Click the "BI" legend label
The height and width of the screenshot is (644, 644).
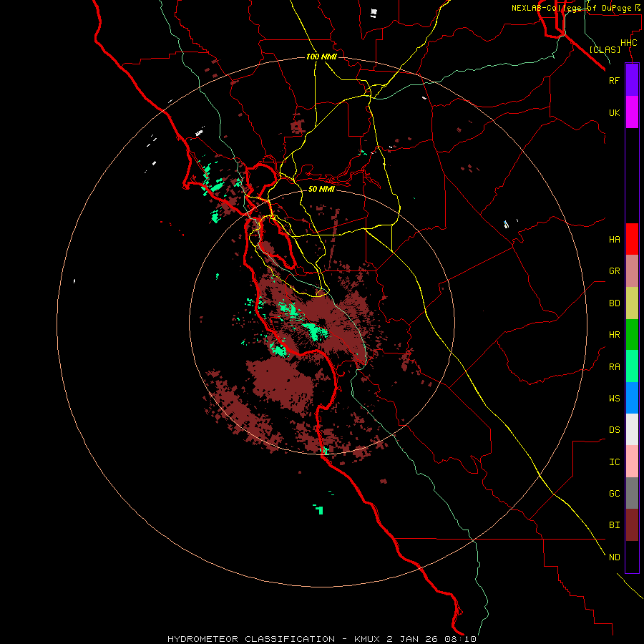(614, 525)
